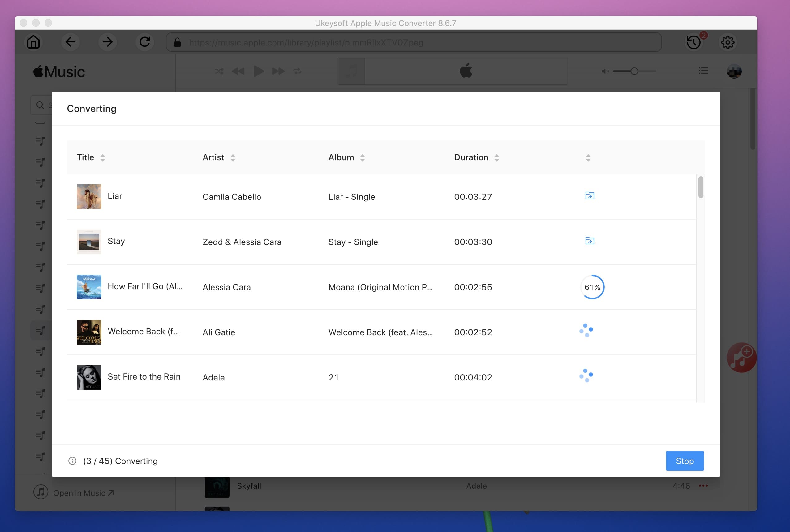Expand the Title column sort toggle
Viewport: 790px width, 532px height.
pyautogui.click(x=103, y=157)
